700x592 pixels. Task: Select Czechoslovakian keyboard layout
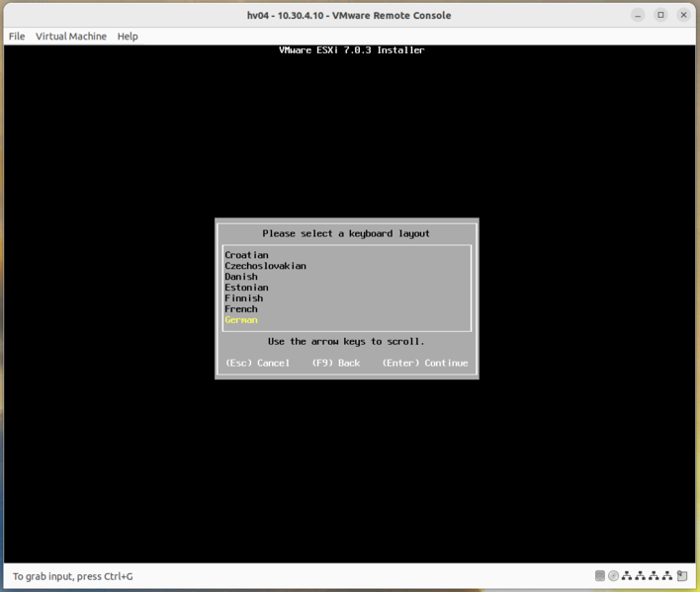pos(265,266)
